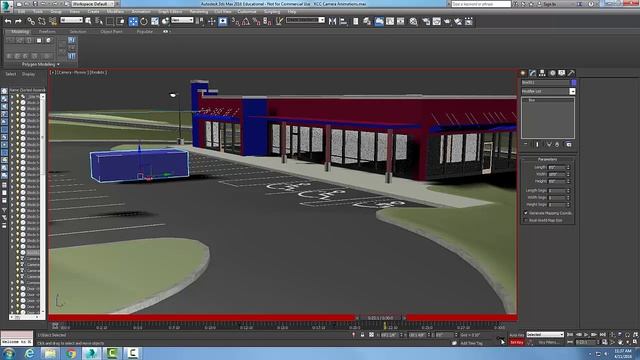Image resolution: width=640 pixels, height=360 pixels.
Task: Open the Render Setup icon
Action: 426,22
